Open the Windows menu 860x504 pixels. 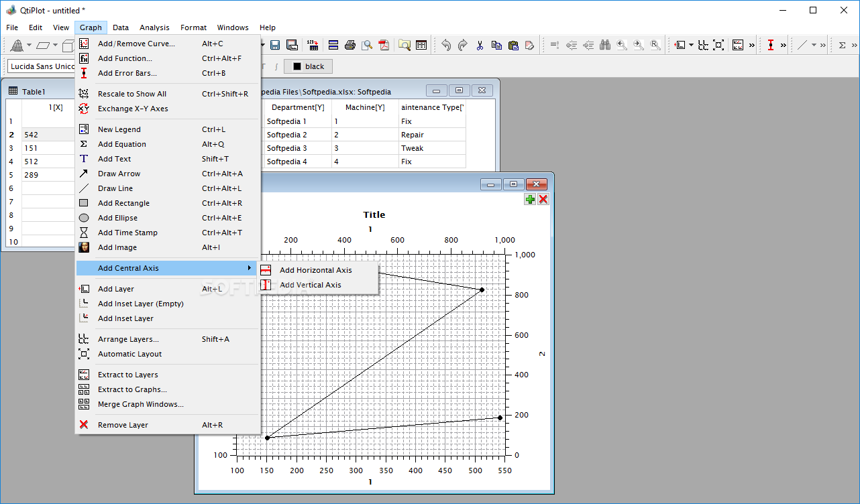(233, 27)
